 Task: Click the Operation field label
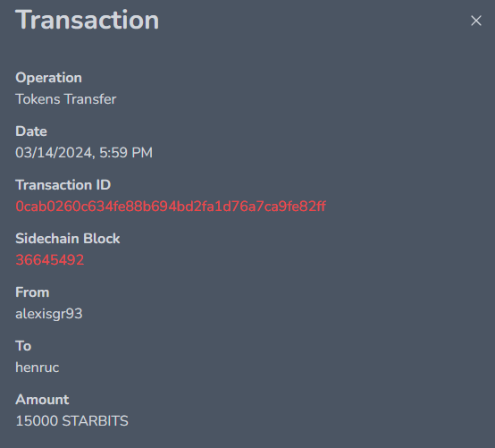pyautogui.click(x=48, y=78)
